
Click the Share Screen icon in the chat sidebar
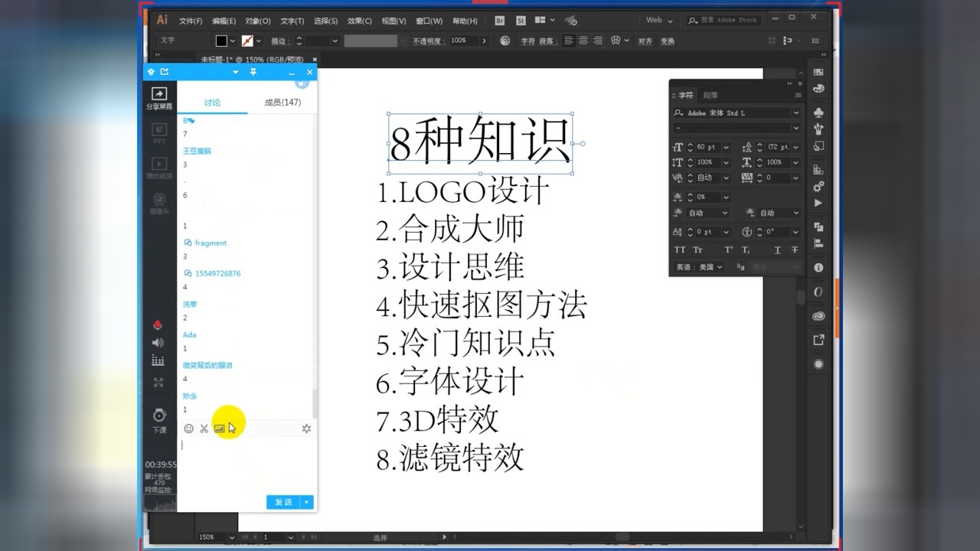coord(159,94)
